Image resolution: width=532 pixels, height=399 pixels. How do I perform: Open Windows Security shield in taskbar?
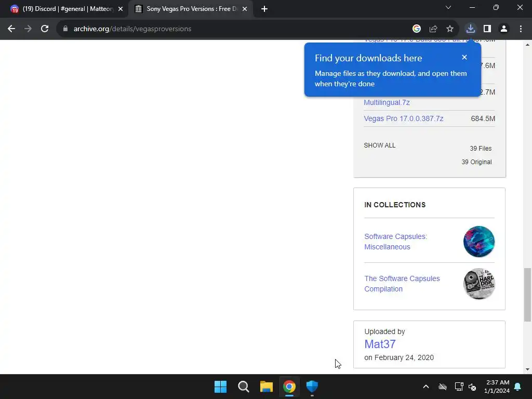pyautogui.click(x=312, y=387)
